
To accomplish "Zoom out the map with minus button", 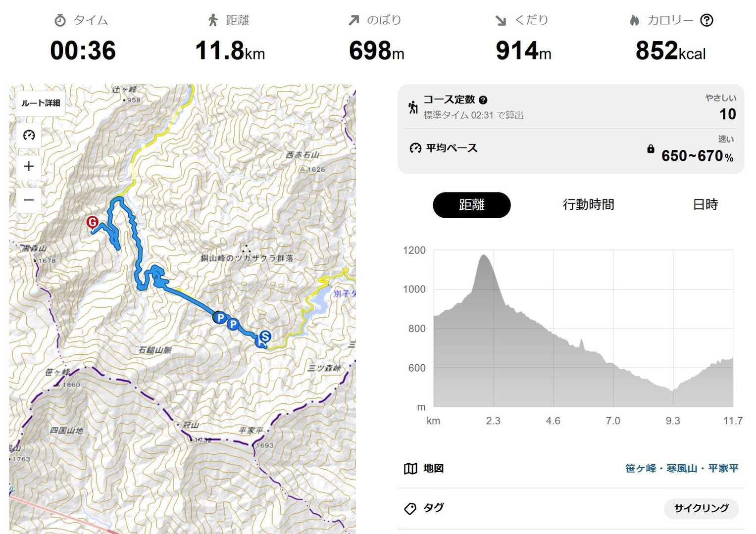I will tap(29, 200).
